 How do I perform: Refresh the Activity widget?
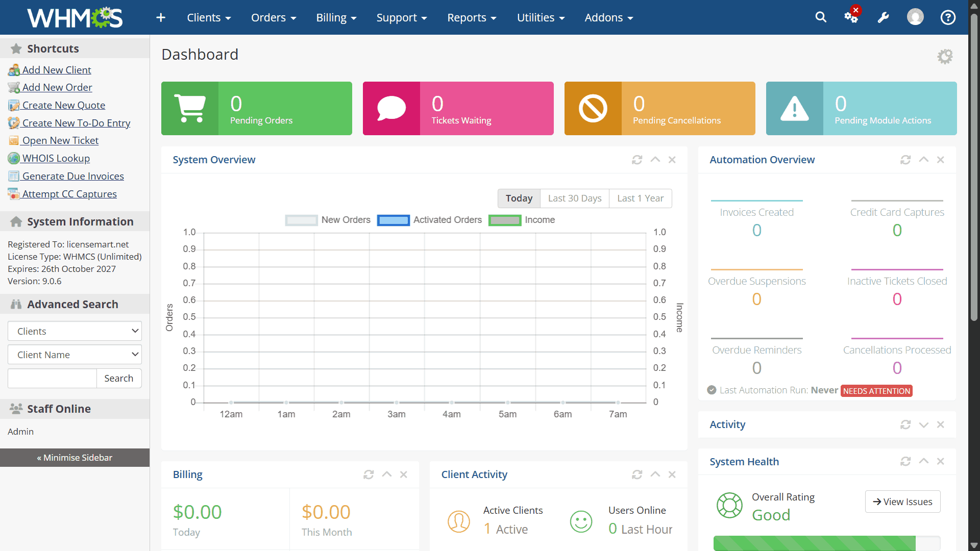coord(905,424)
